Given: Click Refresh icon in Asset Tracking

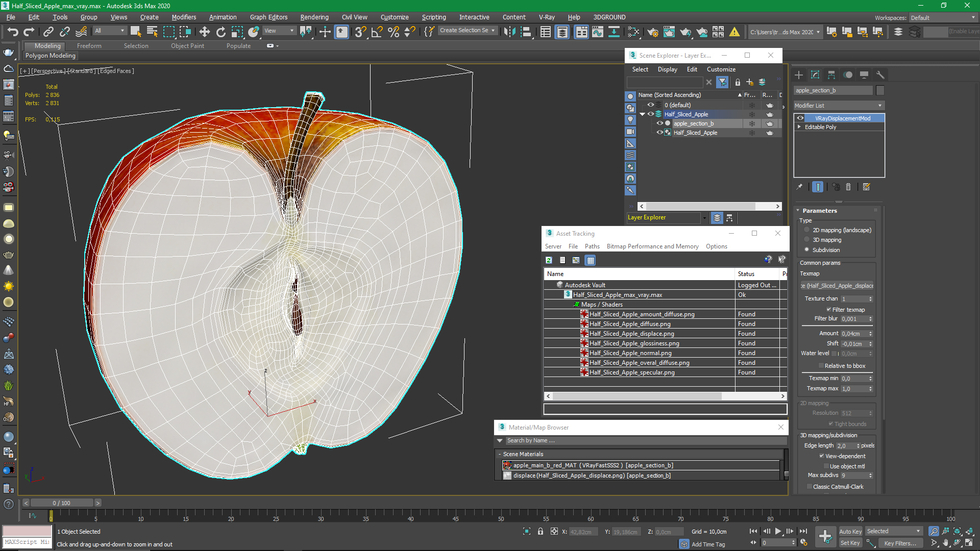Looking at the screenshot, I should [549, 260].
